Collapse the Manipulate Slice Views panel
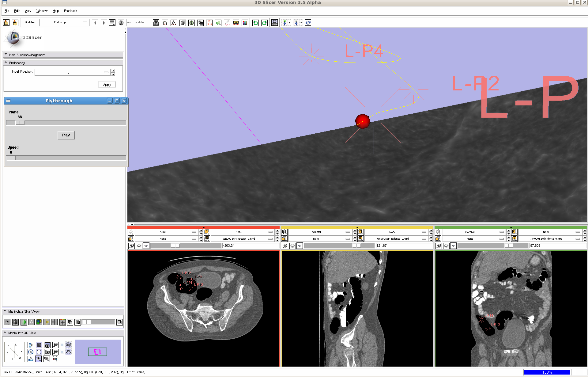588x377 pixels. pyautogui.click(x=5, y=311)
